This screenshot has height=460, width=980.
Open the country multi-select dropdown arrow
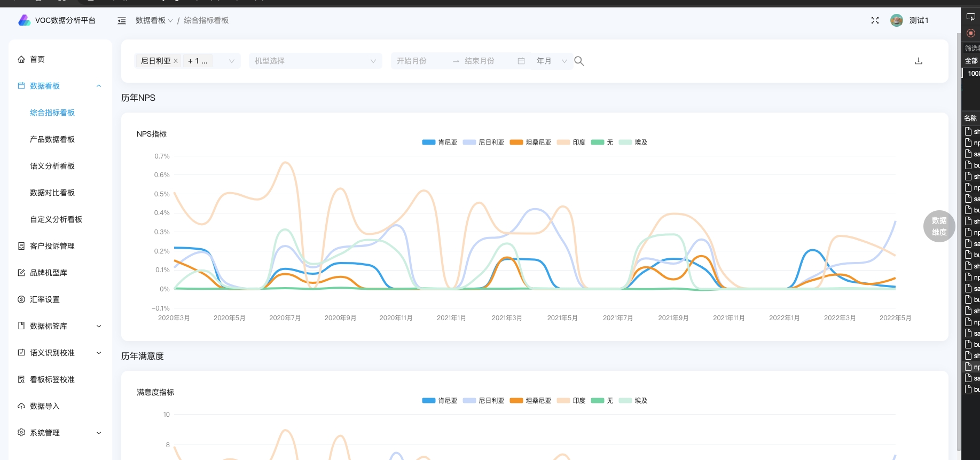click(x=232, y=61)
